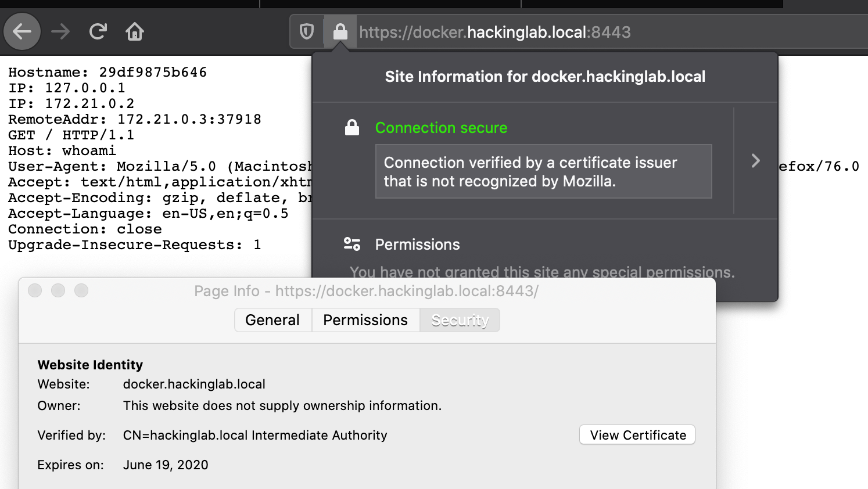
Task: Open the tracking protection shield panel
Action: [x=307, y=31]
